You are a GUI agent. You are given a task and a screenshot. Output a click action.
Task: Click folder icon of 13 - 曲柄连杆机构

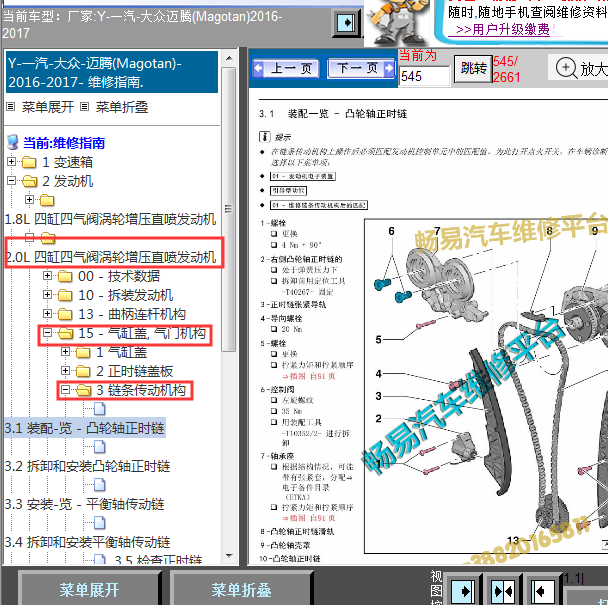pyautogui.click(x=65, y=314)
